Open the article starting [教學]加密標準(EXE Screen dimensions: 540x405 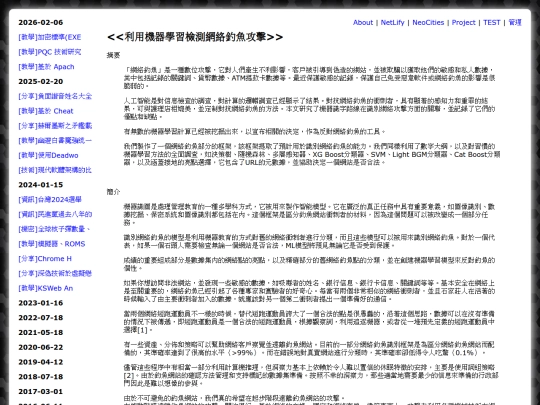(x=50, y=37)
